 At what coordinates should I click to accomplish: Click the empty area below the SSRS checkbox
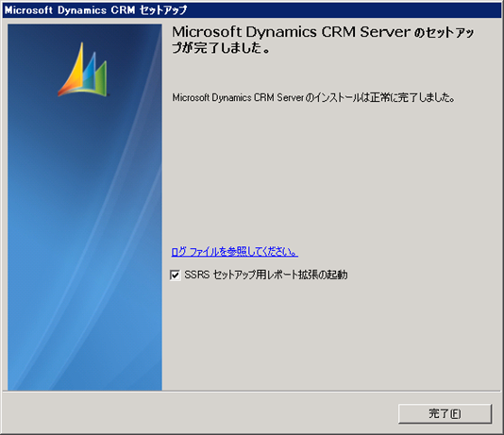click(331, 334)
